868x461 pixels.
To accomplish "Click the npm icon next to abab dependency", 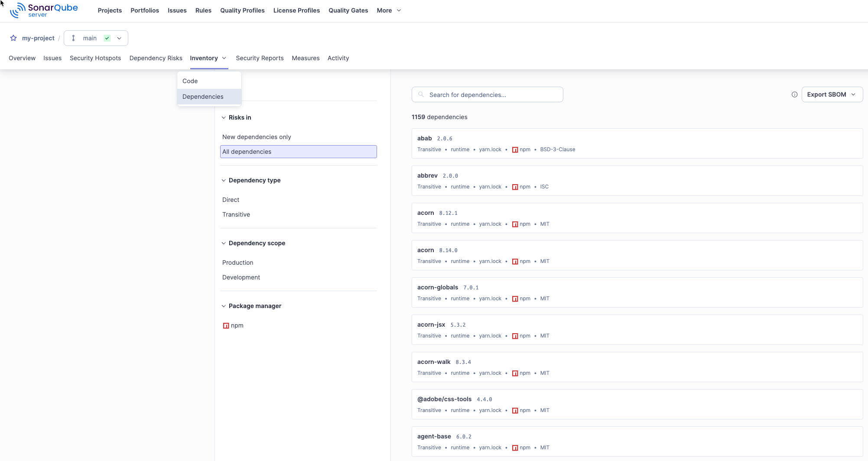I will (515, 149).
